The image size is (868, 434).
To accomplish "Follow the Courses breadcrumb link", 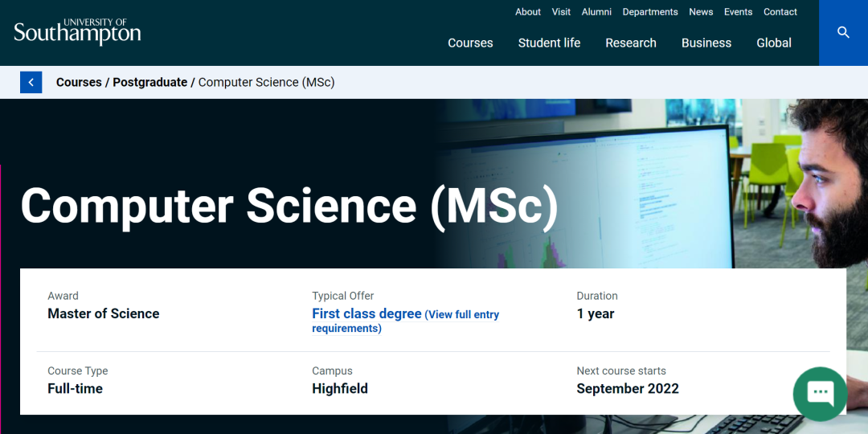I will [x=79, y=83].
